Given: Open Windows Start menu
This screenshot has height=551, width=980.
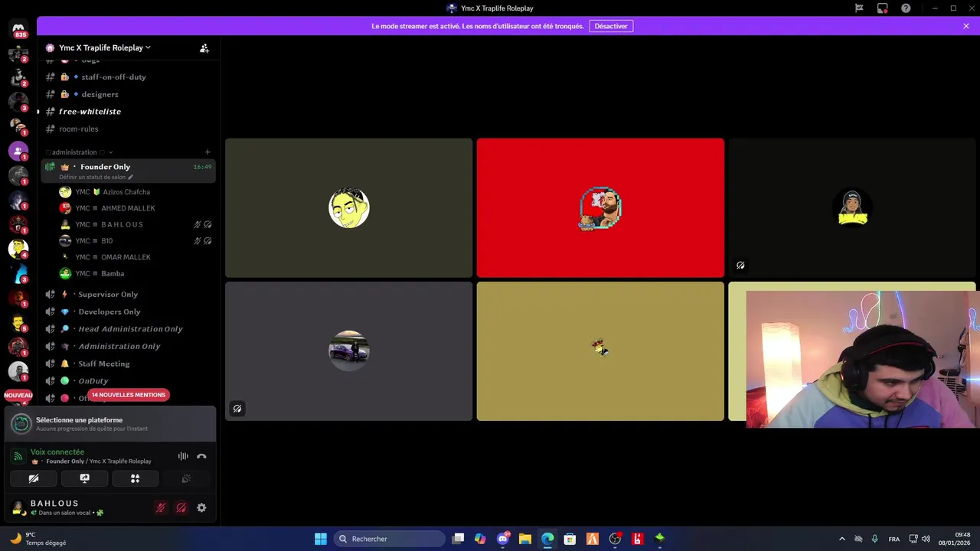Looking at the screenshot, I should point(321,539).
